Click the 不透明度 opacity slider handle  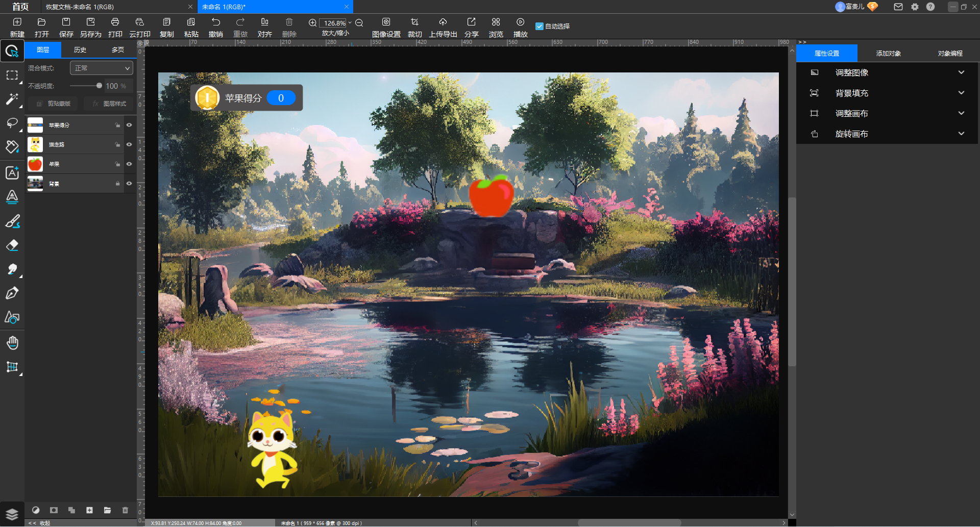99,86
